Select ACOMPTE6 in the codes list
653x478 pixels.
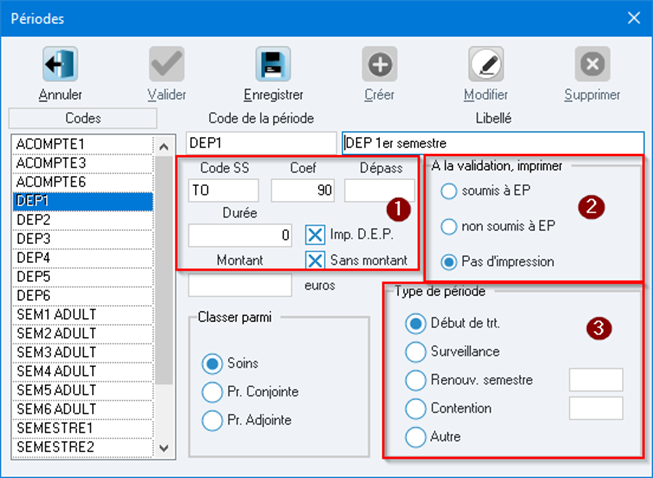(x=83, y=182)
